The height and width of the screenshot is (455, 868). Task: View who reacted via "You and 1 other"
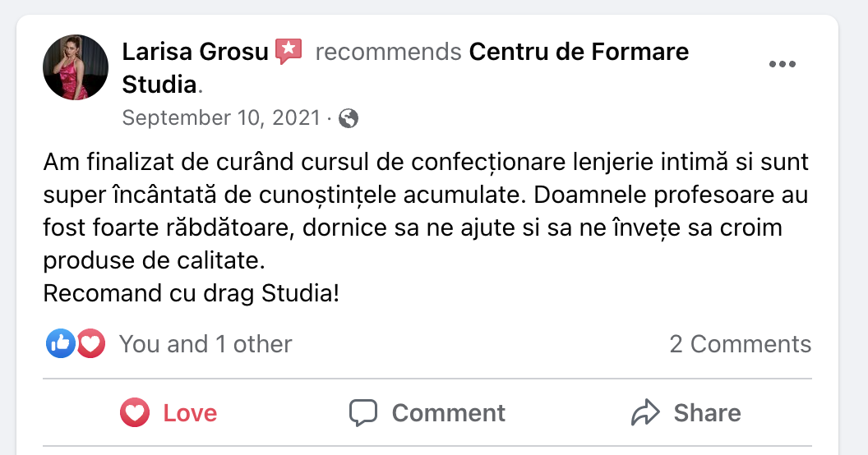coord(205,343)
